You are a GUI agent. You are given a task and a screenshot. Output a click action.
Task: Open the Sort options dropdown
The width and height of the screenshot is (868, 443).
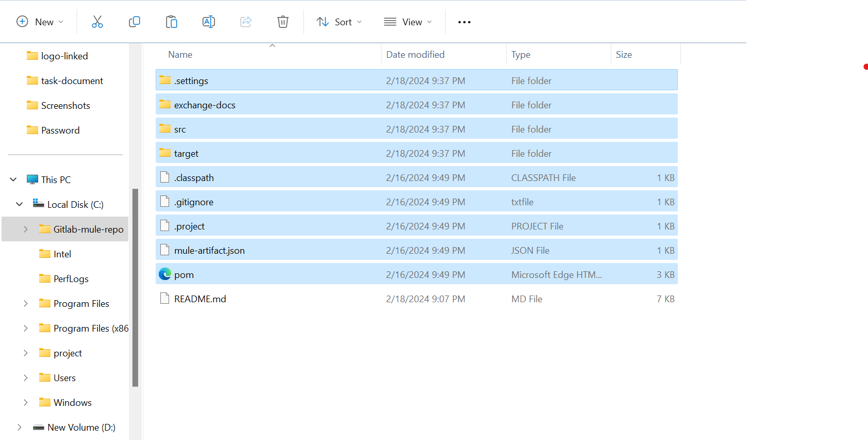pyautogui.click(x=339, y=22)
